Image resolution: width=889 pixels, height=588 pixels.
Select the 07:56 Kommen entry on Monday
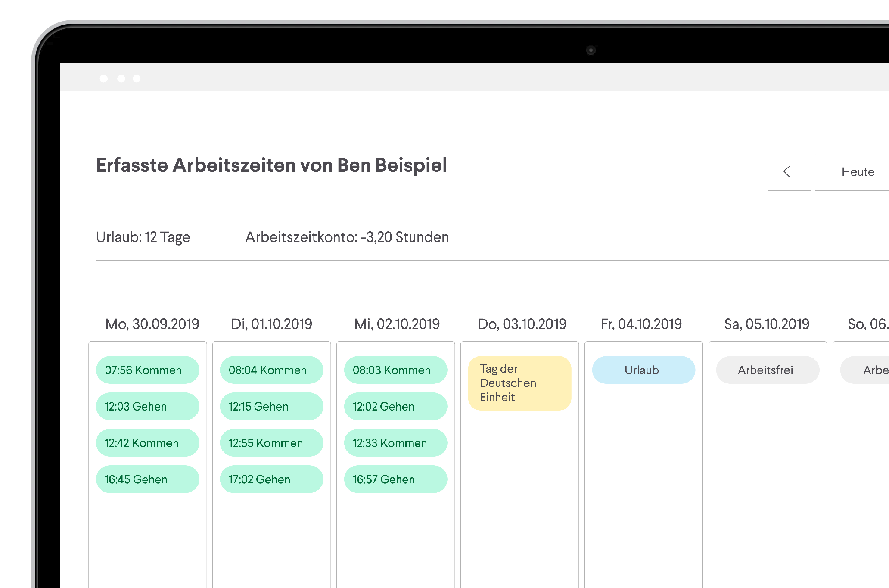[147, 370]
